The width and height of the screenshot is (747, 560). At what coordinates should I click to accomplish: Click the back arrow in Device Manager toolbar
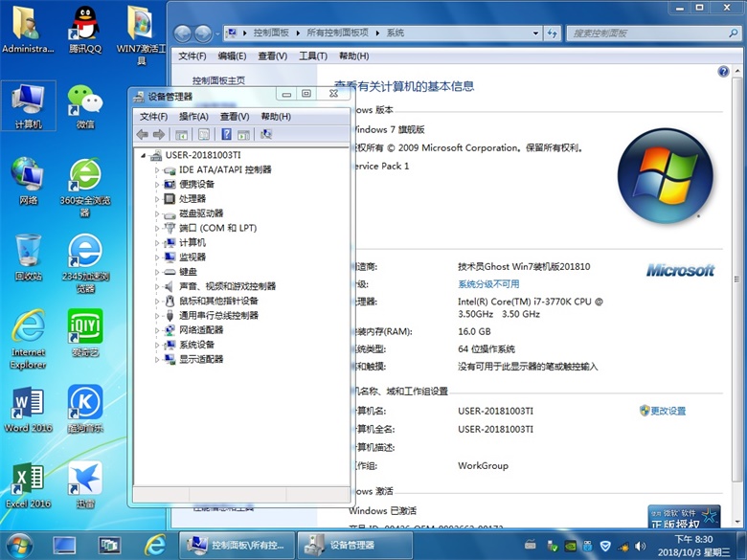(143, 135)
